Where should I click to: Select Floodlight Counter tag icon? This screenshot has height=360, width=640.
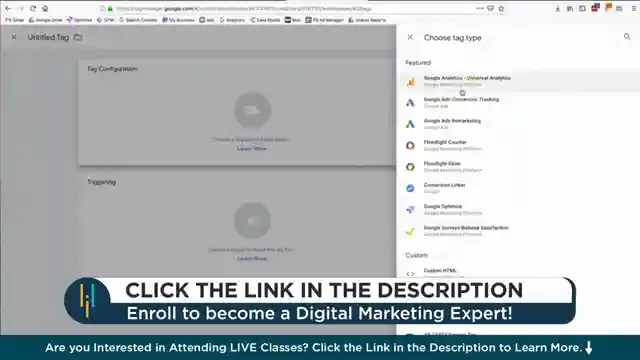pyautogui.click(x=410, y=145)
